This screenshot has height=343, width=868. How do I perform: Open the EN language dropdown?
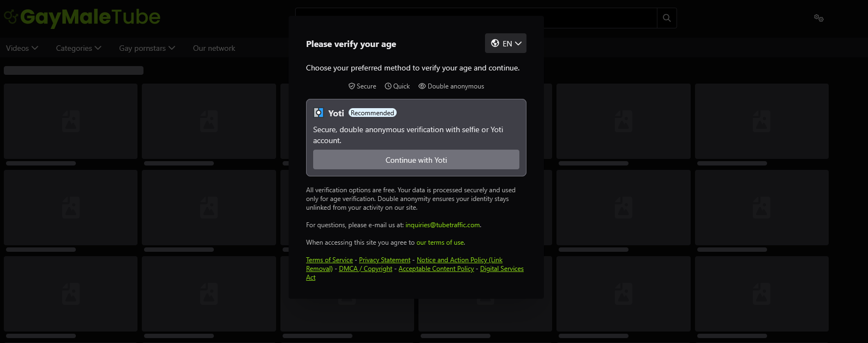[506, 43]
